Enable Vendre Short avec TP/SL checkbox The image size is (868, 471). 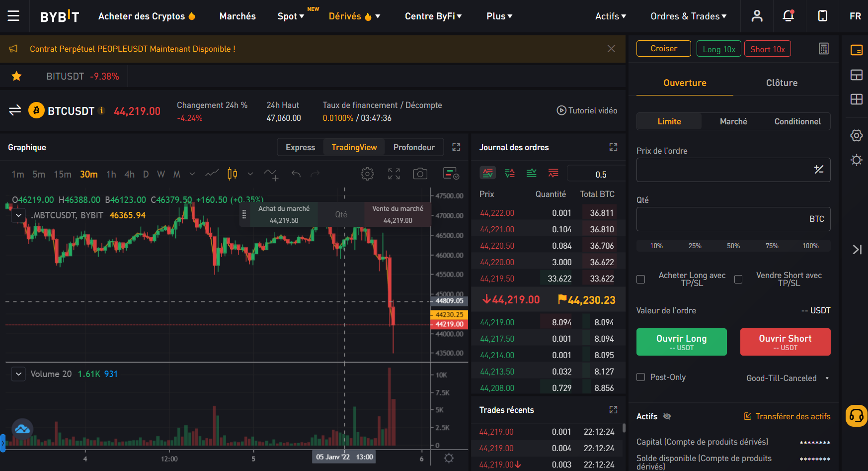click(738, 280)
